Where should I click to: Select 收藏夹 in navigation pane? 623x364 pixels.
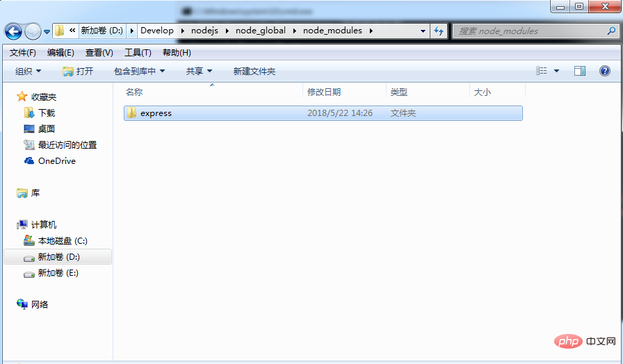click(x=44, y=97)
